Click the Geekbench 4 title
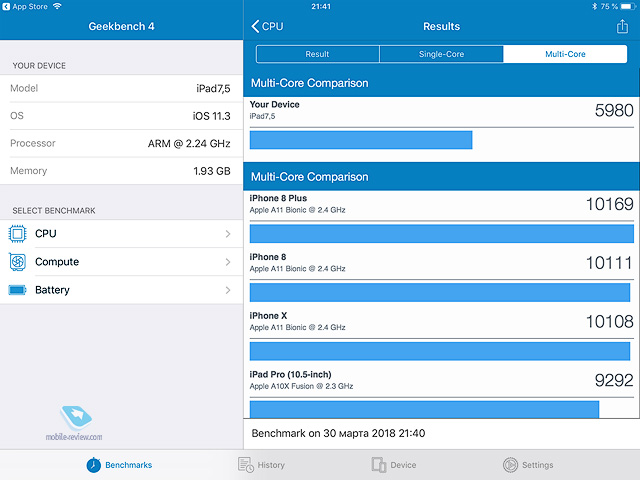 click(122, 27)
